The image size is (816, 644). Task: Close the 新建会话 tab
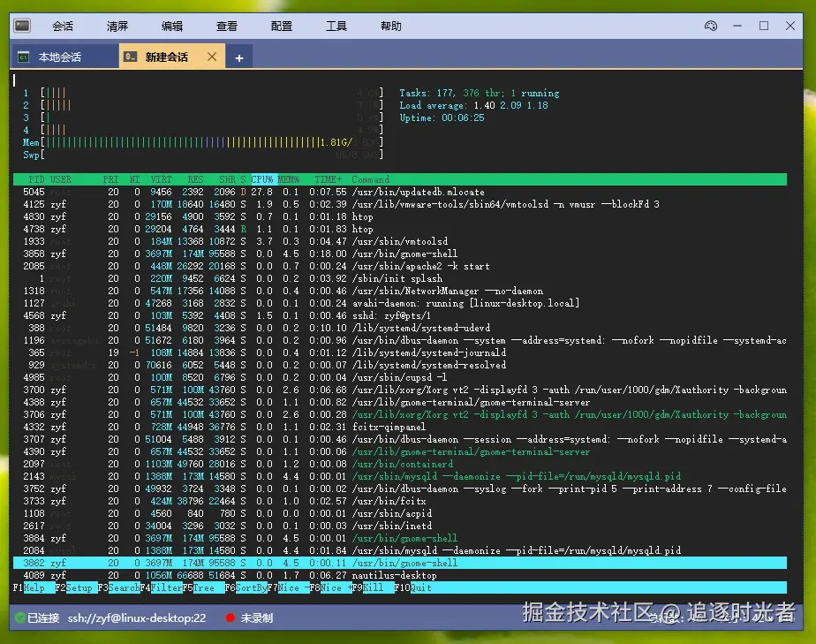pyautogui.click(x=212, y=57)
